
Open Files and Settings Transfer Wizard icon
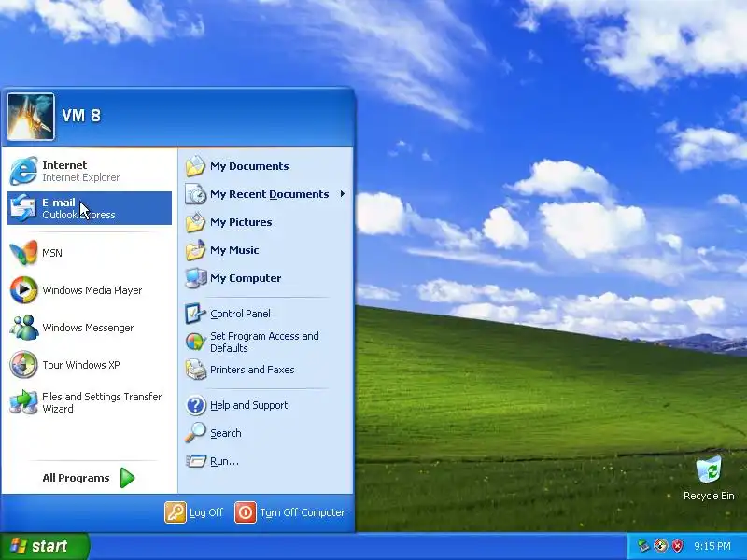23,402
